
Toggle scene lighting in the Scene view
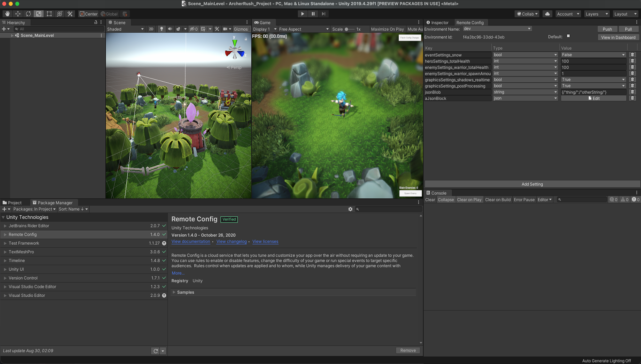161,29
